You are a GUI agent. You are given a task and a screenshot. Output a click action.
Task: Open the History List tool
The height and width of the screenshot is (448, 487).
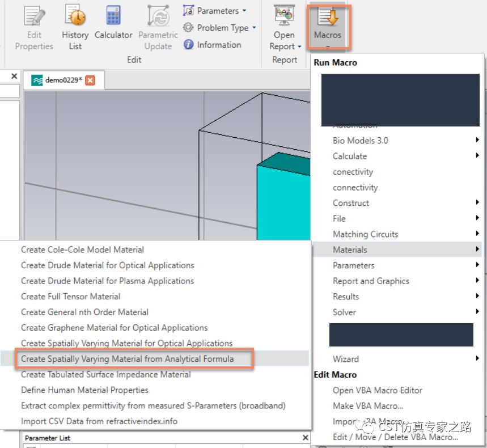(75, 27)
